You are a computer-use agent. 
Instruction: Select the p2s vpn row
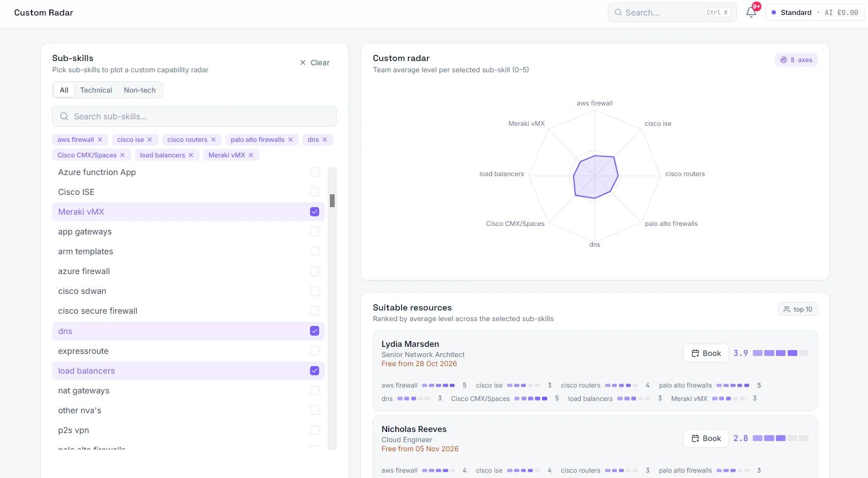point(188,430)
